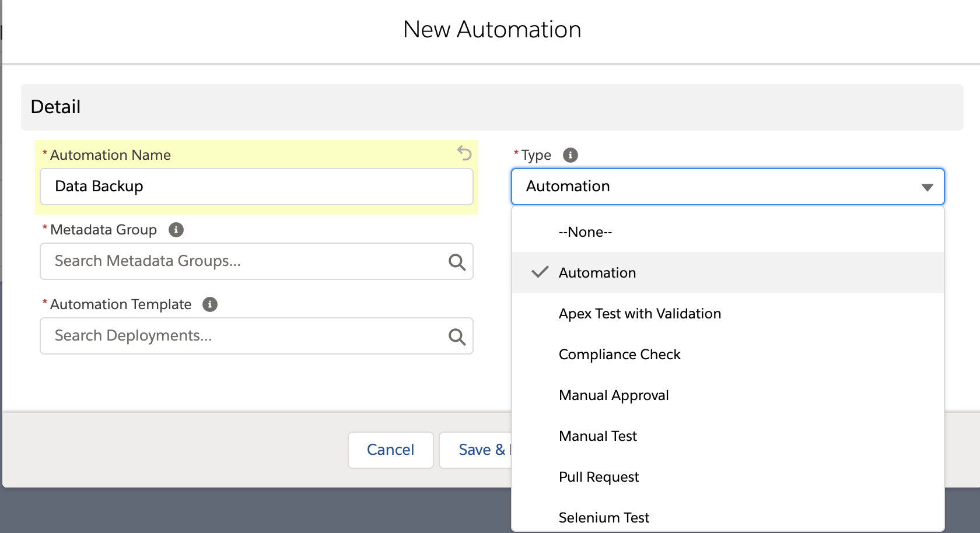Click the New Automation dialog title
The width and height of the screenshot is (980, 533).
[x=492, y=30]
